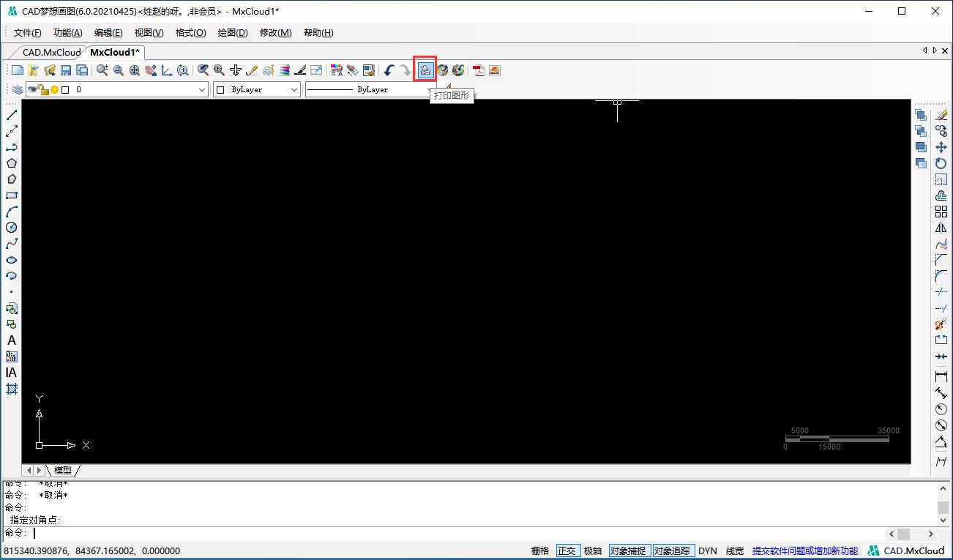Select the Move tool in right toolbar
Image resolution: width=953 pixels, height=560 pixels.
pos(941,147)
